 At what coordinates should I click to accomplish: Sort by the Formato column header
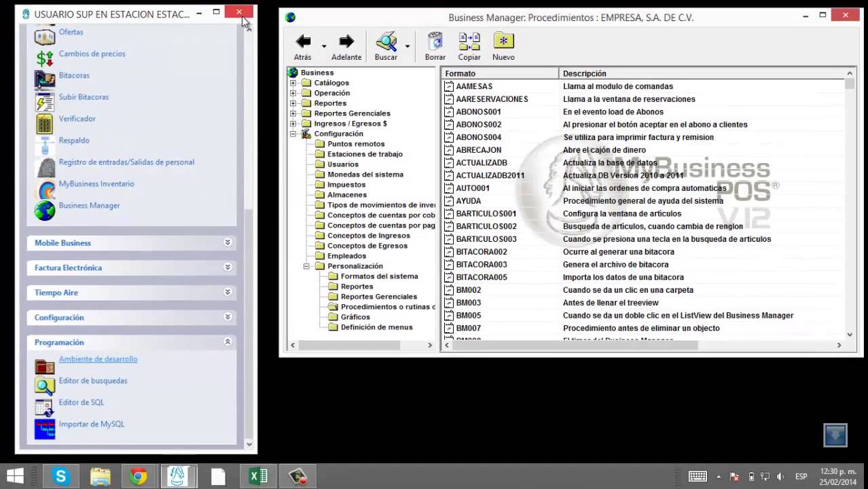point(500,73)
